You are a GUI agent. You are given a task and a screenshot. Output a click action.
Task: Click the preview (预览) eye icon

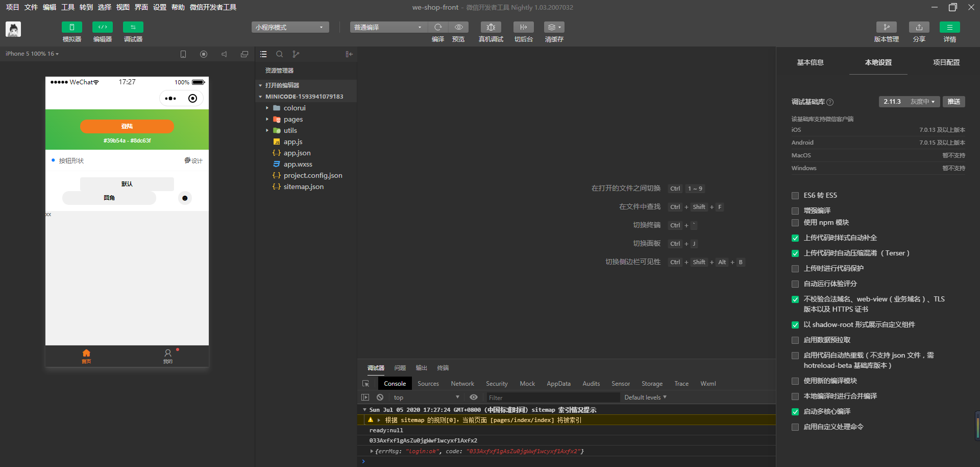[458, 27]
